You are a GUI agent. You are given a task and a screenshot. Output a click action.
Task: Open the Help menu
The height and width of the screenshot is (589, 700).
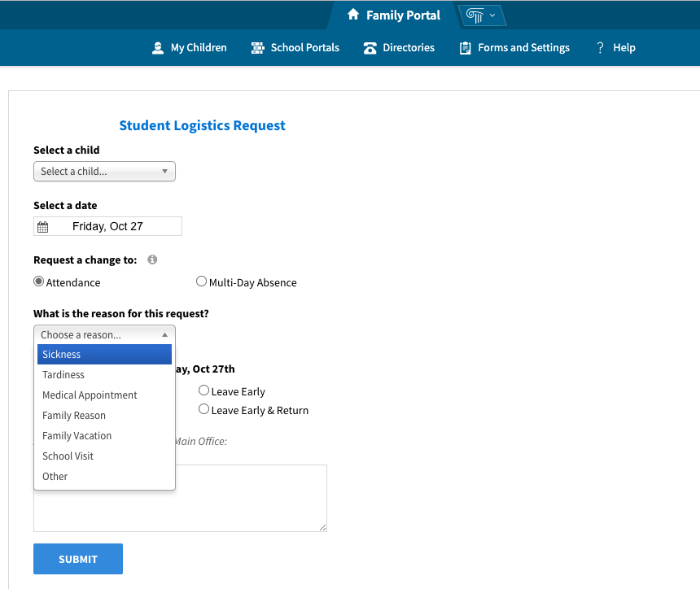[616, 48]
